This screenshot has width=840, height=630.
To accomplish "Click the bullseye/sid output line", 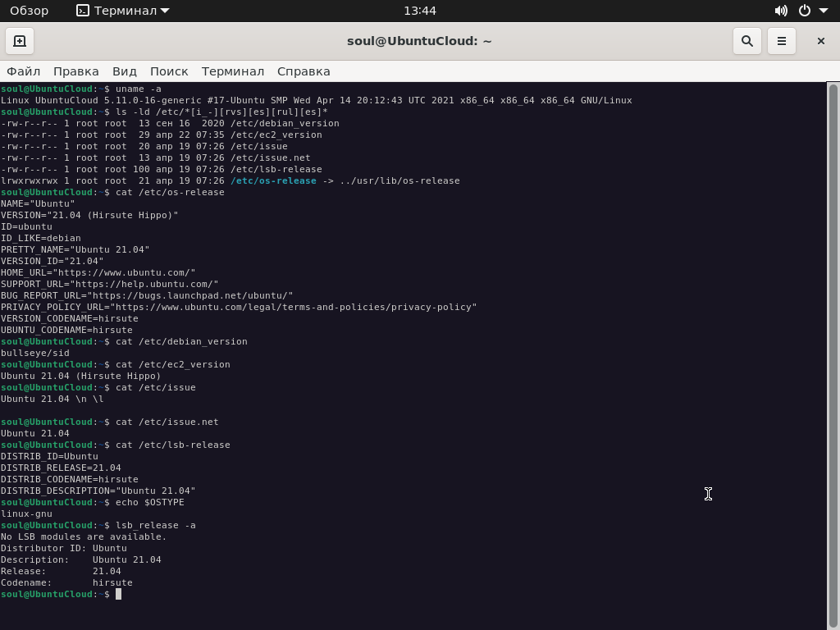I will coord(34,353).
